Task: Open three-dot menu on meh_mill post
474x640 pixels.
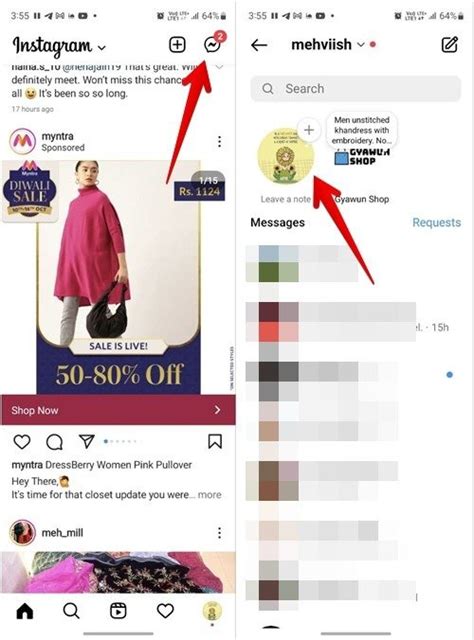Action: point(220,533)
